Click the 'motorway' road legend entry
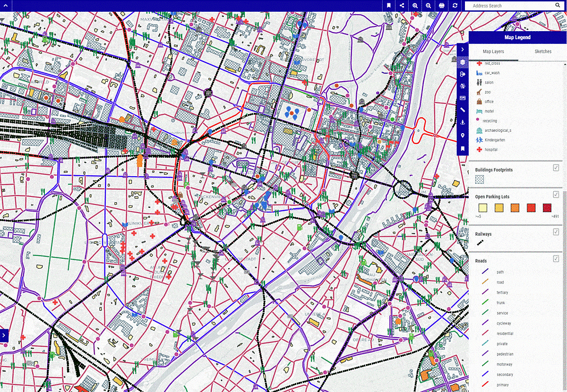567x392 pixels. point(504,364)
